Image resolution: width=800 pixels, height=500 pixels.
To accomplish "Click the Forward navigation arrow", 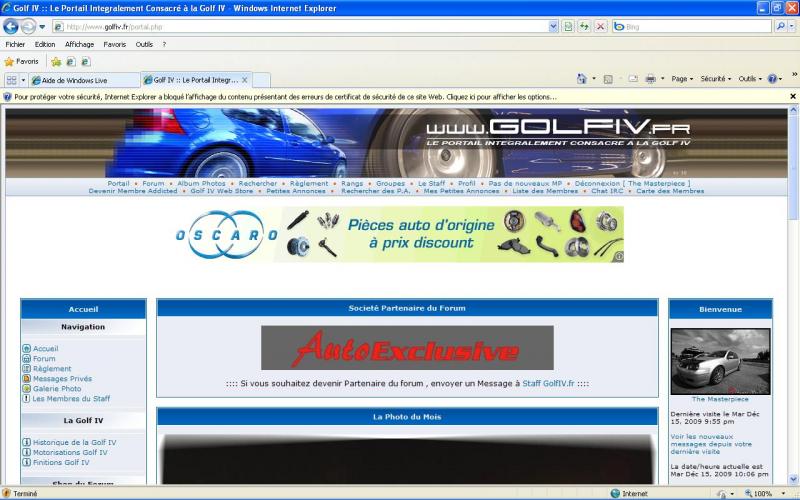I will pos(28,26).
